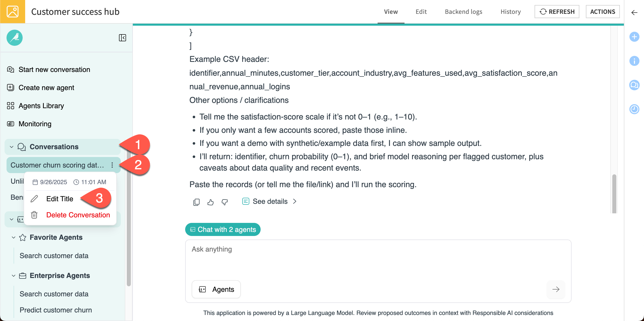The width and height of the screenshot is (644, 321).
Task: Click the send arrow button
Action: coord(556,289)
